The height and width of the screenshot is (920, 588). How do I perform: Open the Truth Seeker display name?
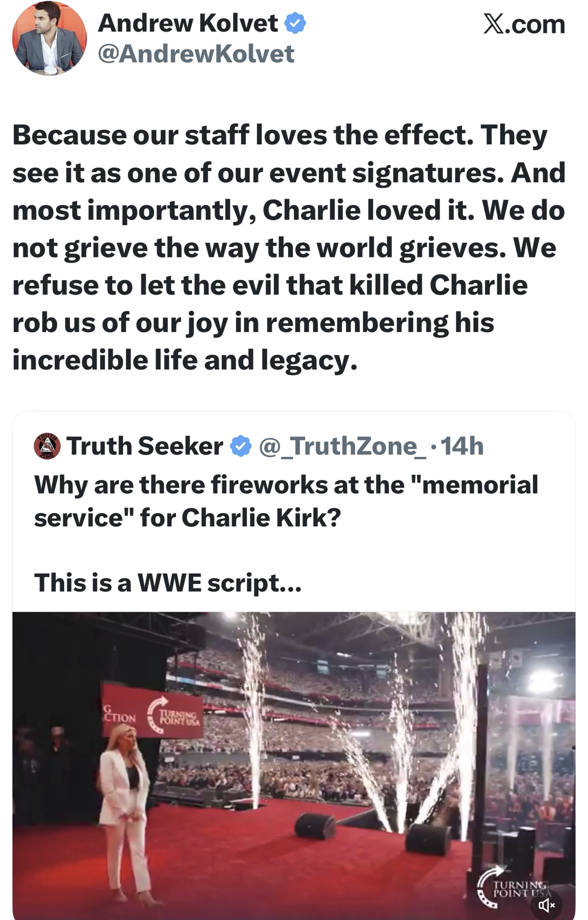(145, 446)
